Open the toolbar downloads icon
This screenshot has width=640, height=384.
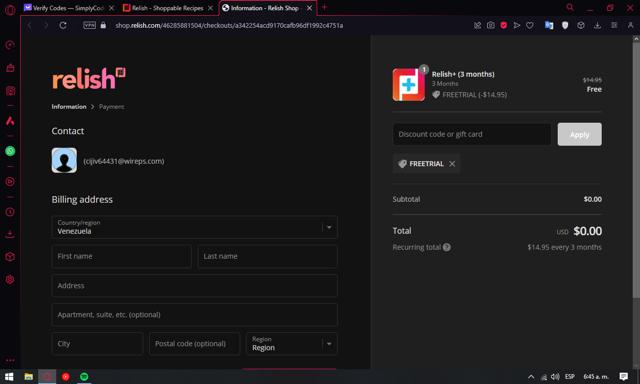coord(597,25)
